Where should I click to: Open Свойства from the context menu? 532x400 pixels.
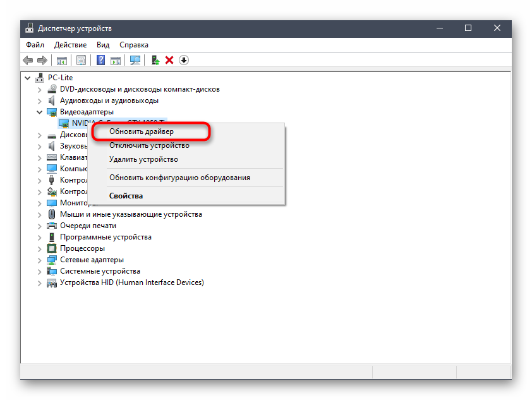126,196
